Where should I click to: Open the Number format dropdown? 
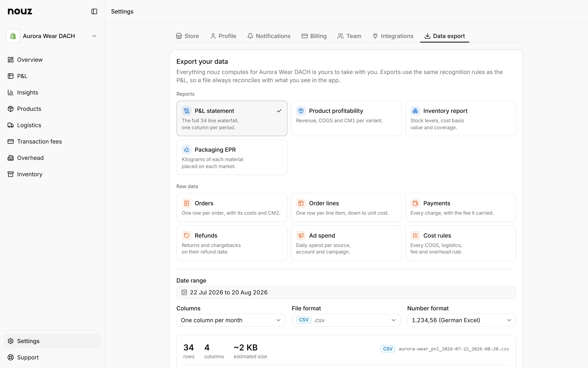tap(461, 320)
